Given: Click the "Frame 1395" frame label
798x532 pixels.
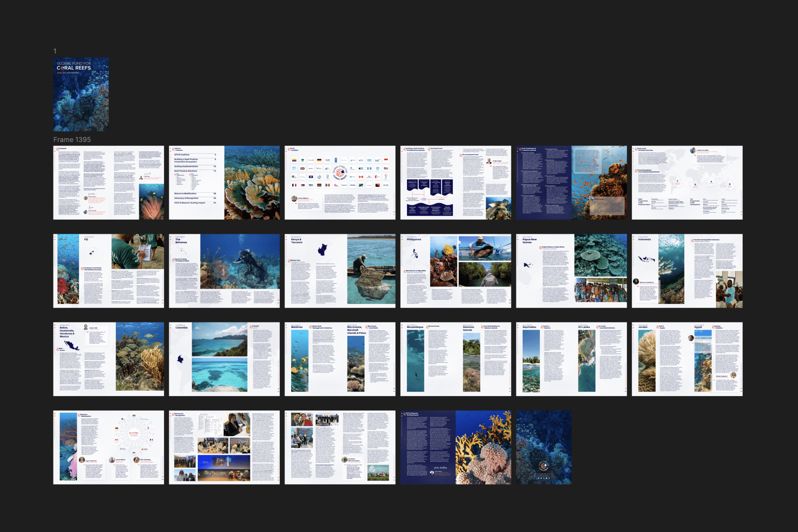Looking at the screenshot, I should (72, 139).
